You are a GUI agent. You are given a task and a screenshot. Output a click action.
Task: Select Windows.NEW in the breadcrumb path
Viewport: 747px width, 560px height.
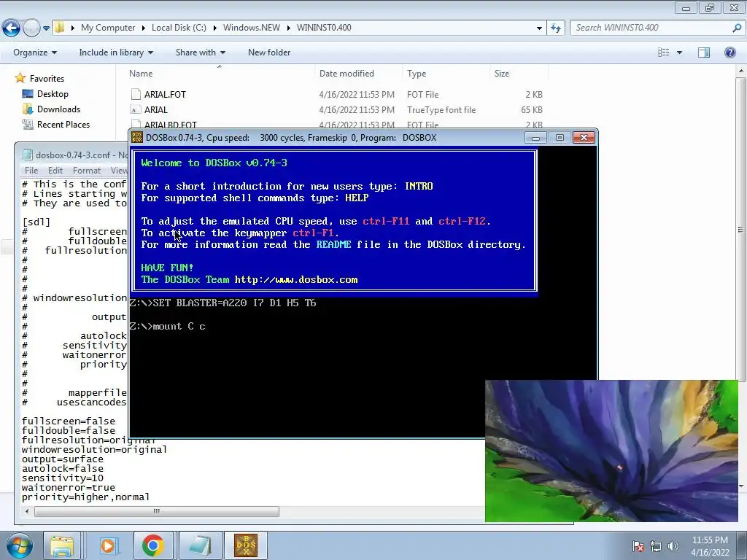pyautogui.click(x=252, y=28)
